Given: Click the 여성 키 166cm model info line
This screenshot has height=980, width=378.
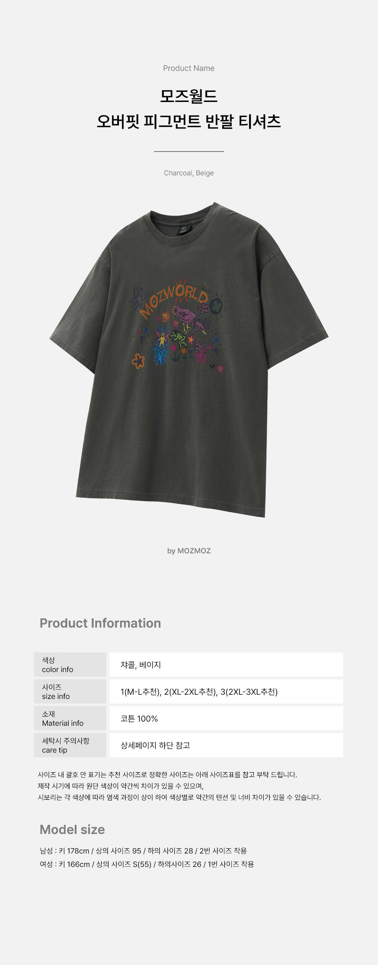Looking at the screenshot, I should (x=147, y=864).
